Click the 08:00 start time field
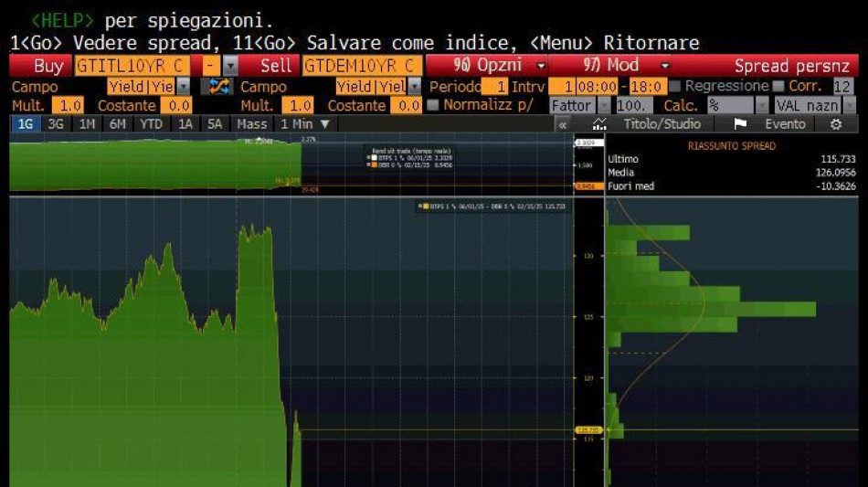 pos(597,86)
